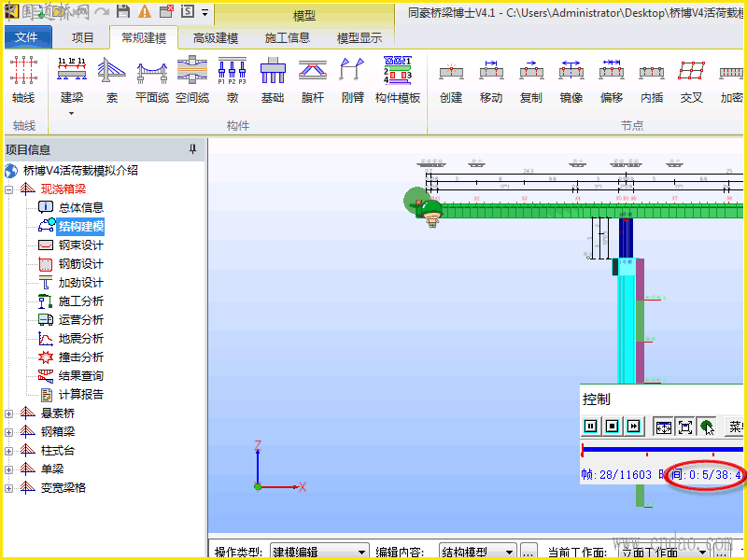Click the cyan pier column in viewport

click(626, 329)
